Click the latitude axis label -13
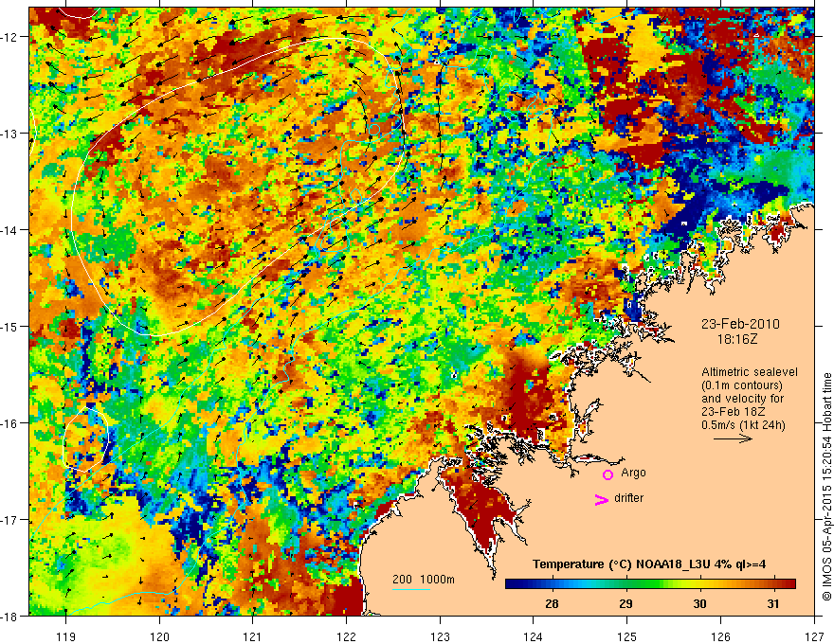Image resolution: width=834 pixels, height=644 pixels. click(9, 134)
